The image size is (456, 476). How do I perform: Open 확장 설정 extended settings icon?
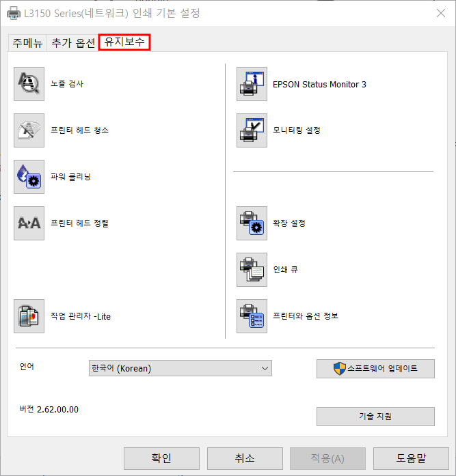[x=252, y=223]
